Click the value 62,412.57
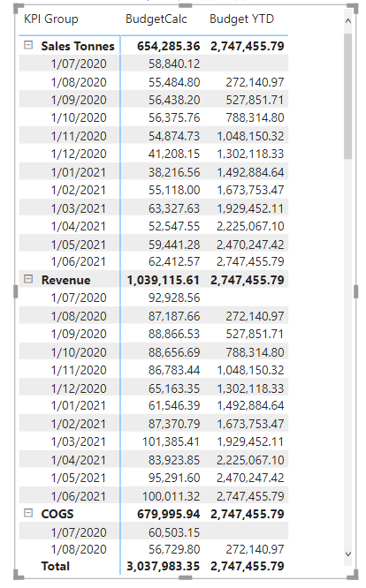 coord(174,261)
